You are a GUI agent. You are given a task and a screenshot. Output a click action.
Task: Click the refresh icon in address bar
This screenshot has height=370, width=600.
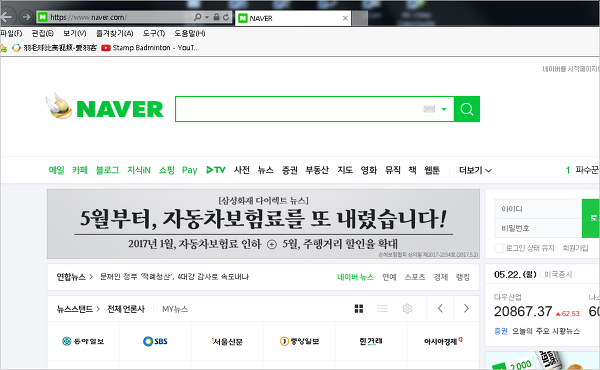[x=226, y=17]
